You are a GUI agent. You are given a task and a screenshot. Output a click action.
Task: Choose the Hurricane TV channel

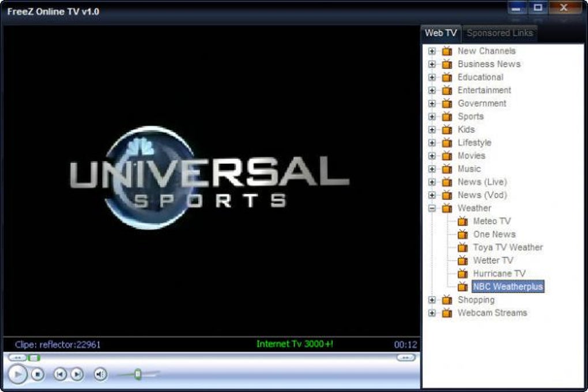pos(499,273)
